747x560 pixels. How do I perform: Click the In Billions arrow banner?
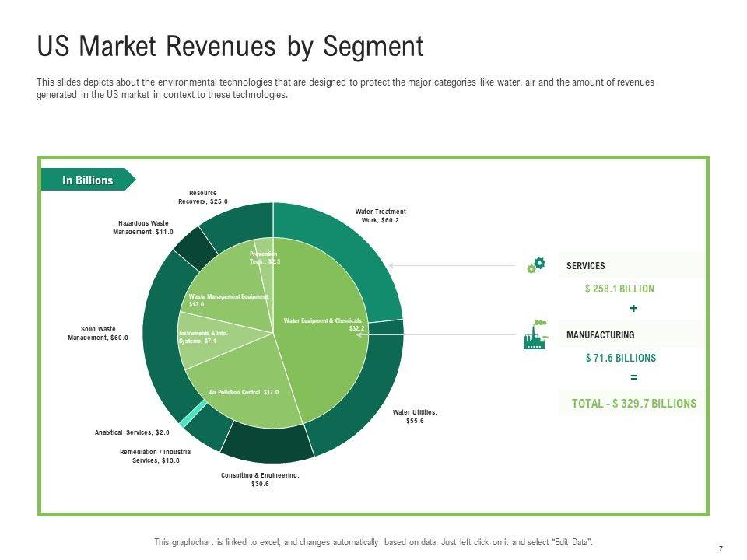click(88, 180)
